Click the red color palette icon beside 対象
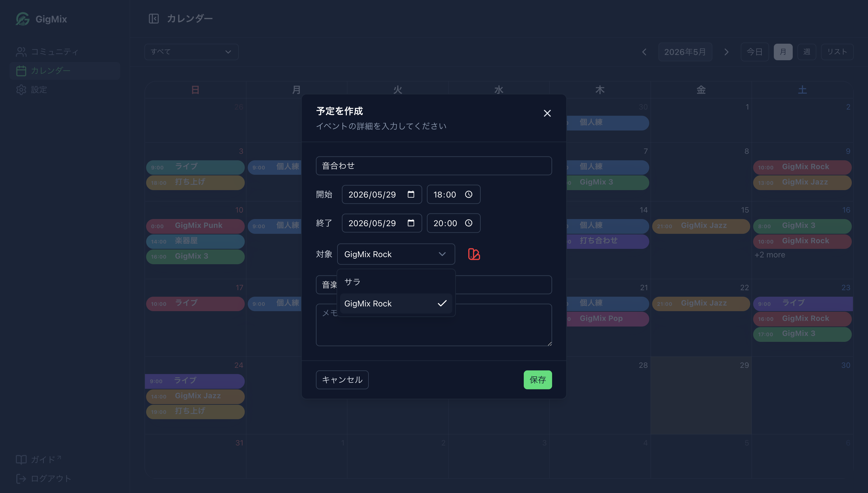The width and height of the screenshot is (868, 493). pos(474,254)
